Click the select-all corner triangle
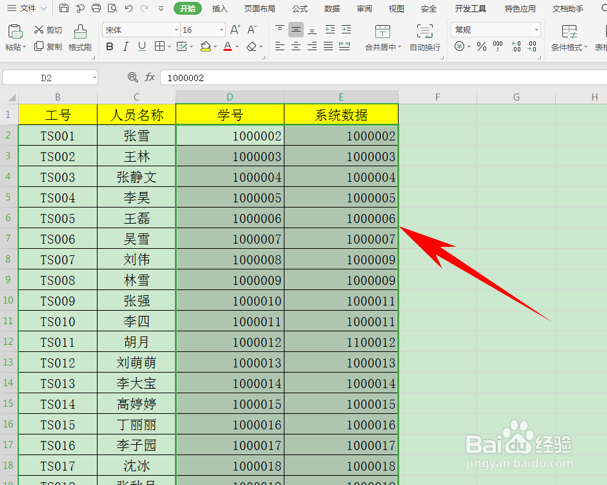The image size is (607, 485). [12, 97]
